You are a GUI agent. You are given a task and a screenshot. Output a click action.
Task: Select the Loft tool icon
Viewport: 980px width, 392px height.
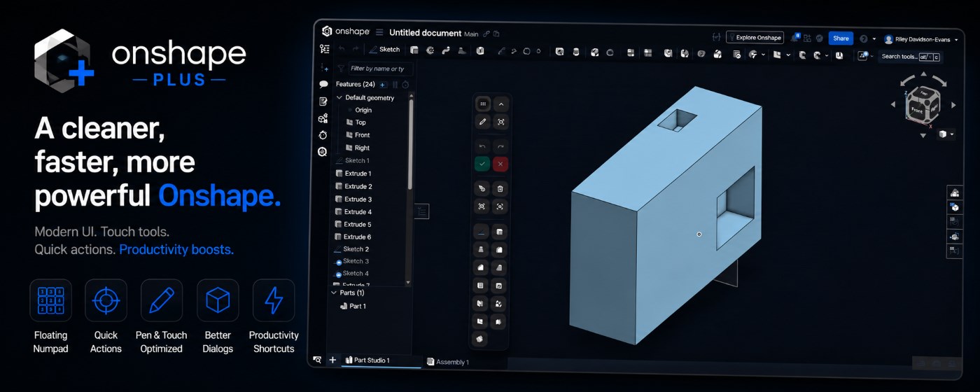[x=462, y=50]
